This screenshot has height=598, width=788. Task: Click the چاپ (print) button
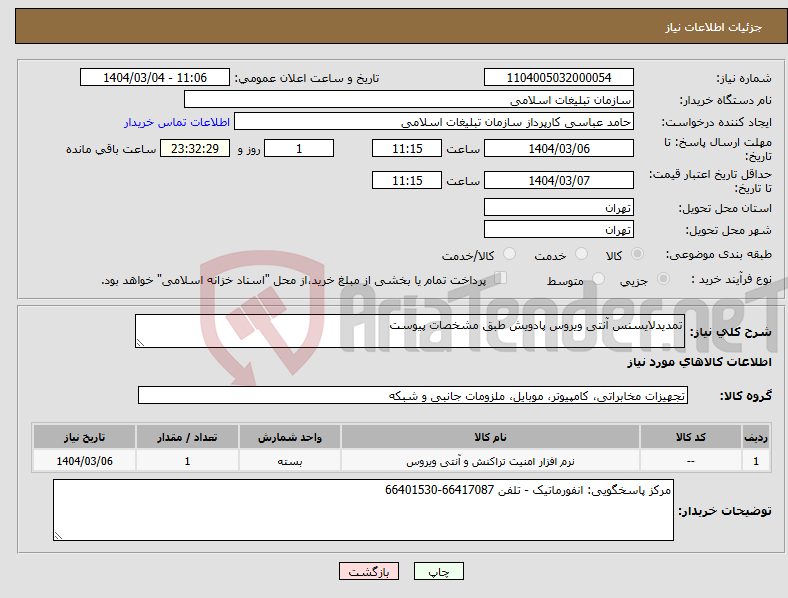(438, 571)
